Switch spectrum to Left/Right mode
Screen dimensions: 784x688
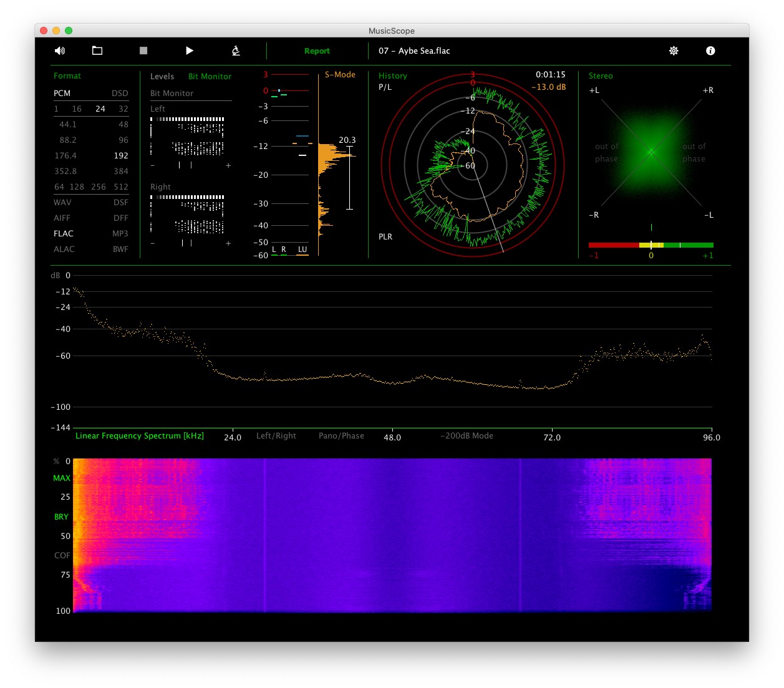coord(276,435)
